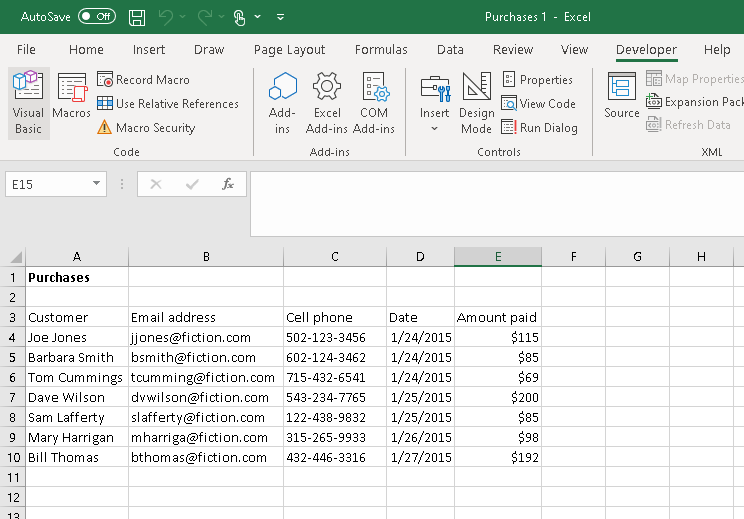Open the Visual Basic editor
The height and width of the screenshot is (519, 744).
[28, 100]
